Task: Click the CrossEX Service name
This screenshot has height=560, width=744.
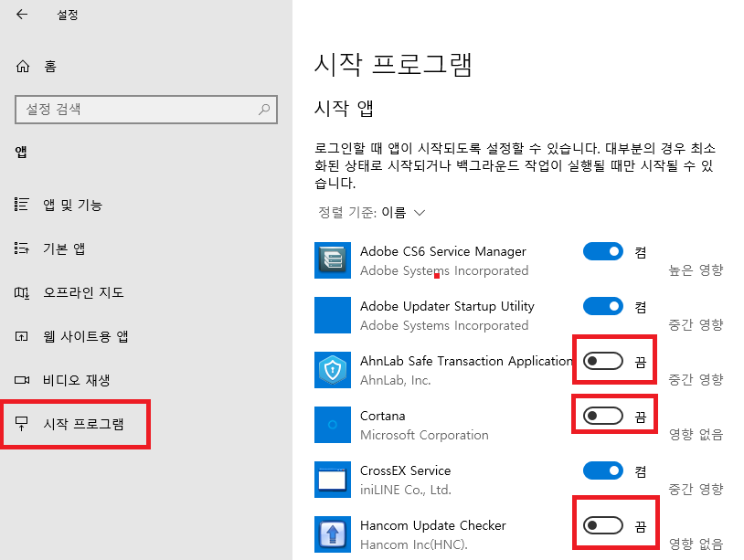Action: pos(405,470)
